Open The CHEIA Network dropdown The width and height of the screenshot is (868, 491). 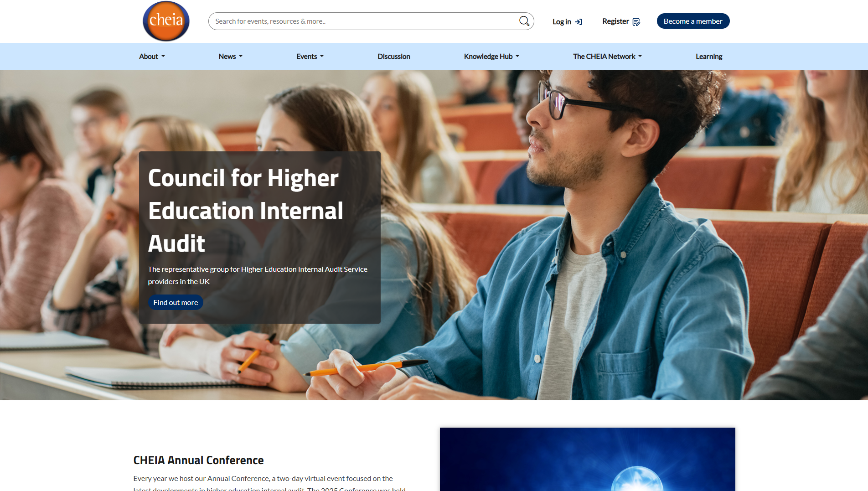(607, 57)
